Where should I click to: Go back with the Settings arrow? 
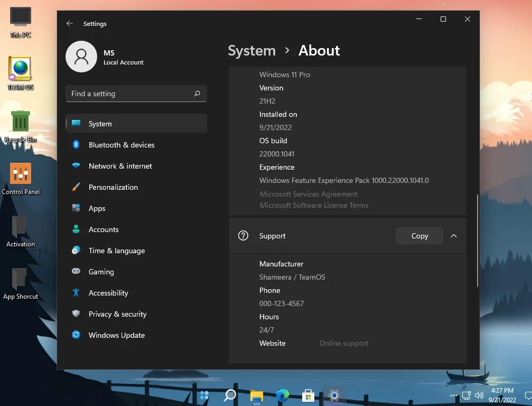(x=70, y=23)
